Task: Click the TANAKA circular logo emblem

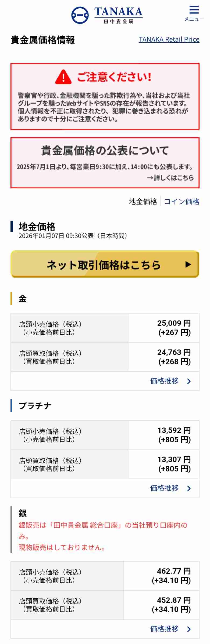Action: (80, 15)
